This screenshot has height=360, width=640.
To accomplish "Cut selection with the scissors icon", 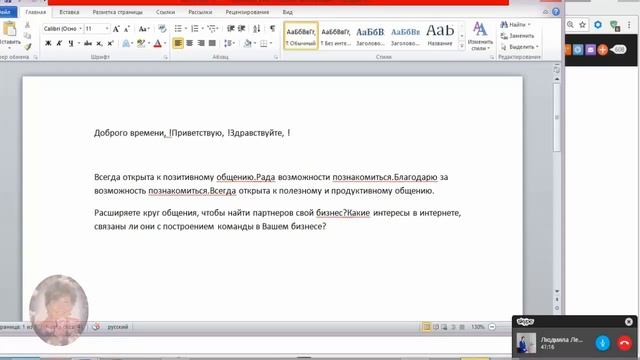I will tap(27, 25).
